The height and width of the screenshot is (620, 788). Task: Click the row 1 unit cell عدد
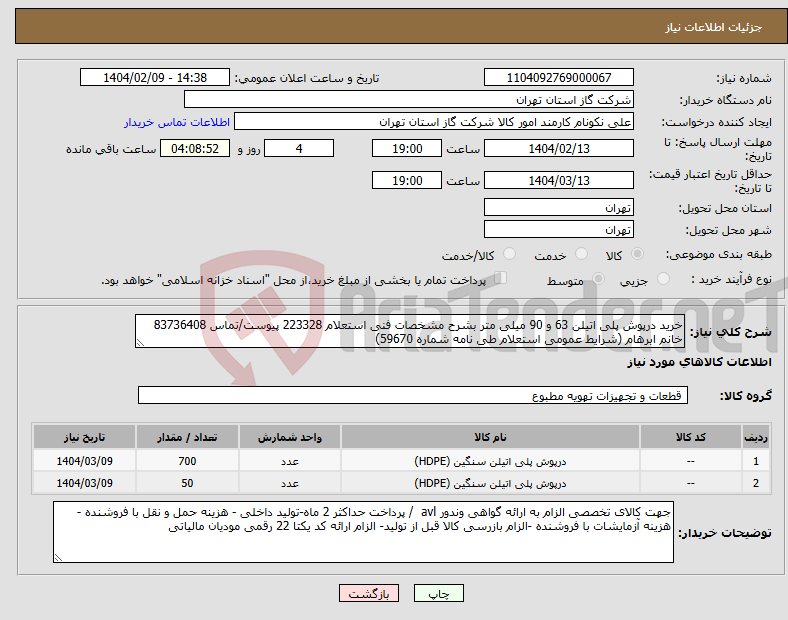click(x=289, y=461)
